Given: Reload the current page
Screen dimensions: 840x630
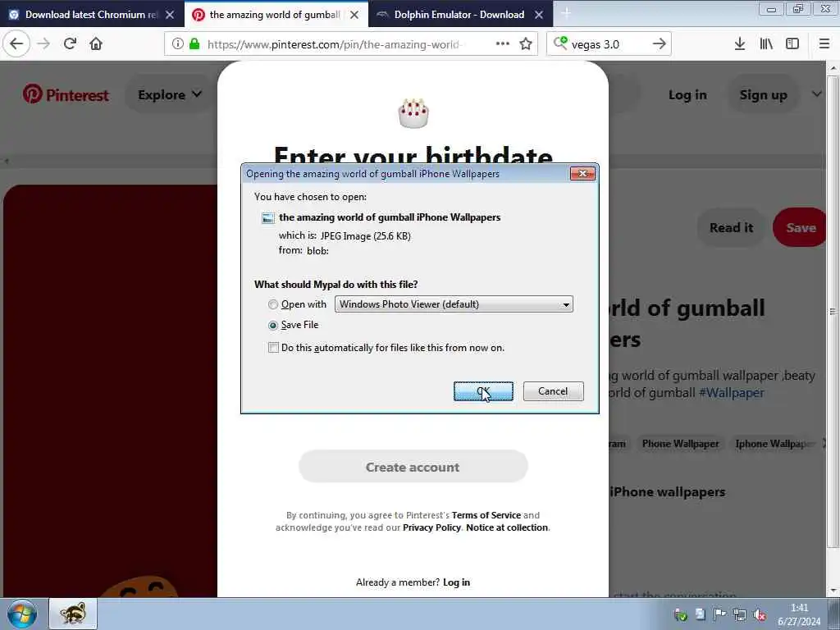Looking at the screenshot, I should click(70, 44).
